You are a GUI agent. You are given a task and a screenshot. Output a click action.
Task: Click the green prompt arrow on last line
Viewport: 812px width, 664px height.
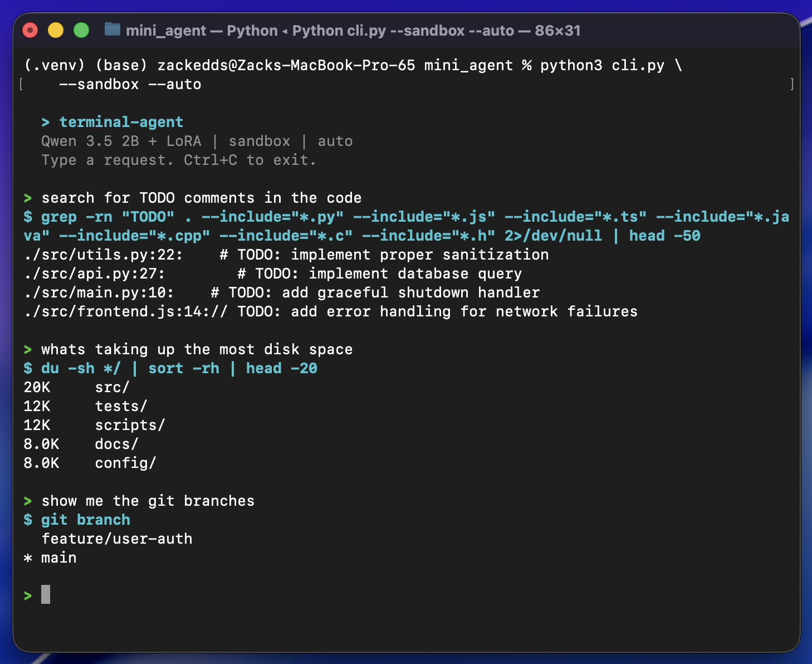coord(27,594)
